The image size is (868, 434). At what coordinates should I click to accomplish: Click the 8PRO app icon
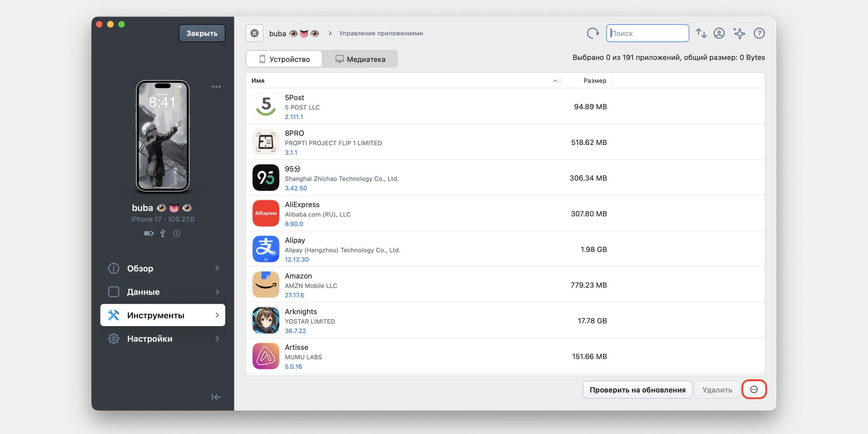point(266,142)
